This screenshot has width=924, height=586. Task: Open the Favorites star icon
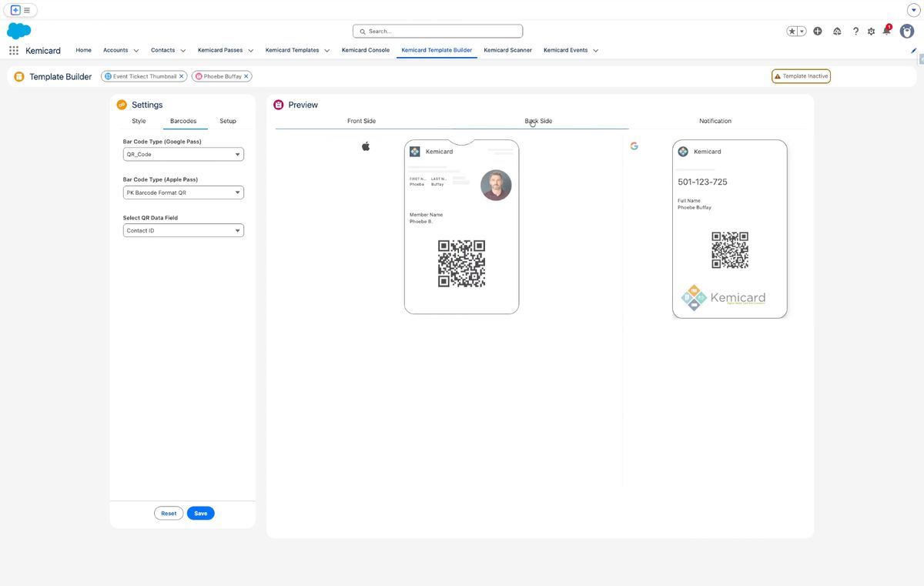(x=792, y=32)
